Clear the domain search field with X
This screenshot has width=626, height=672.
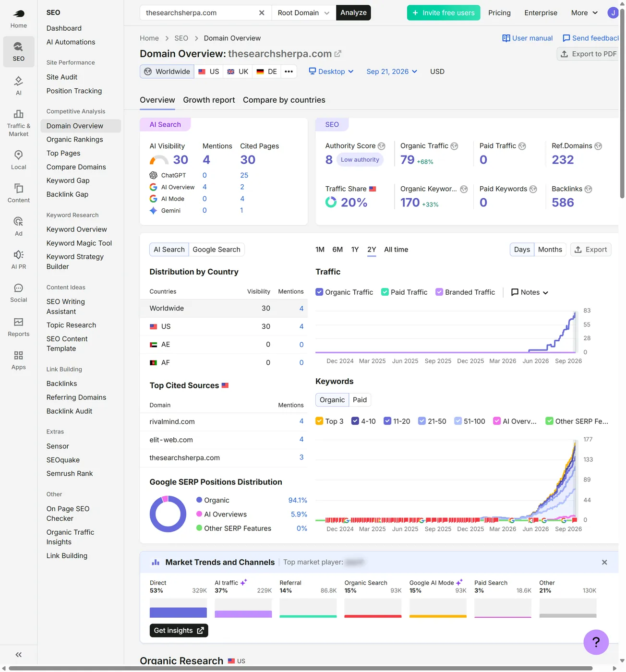tap(262, 13)
